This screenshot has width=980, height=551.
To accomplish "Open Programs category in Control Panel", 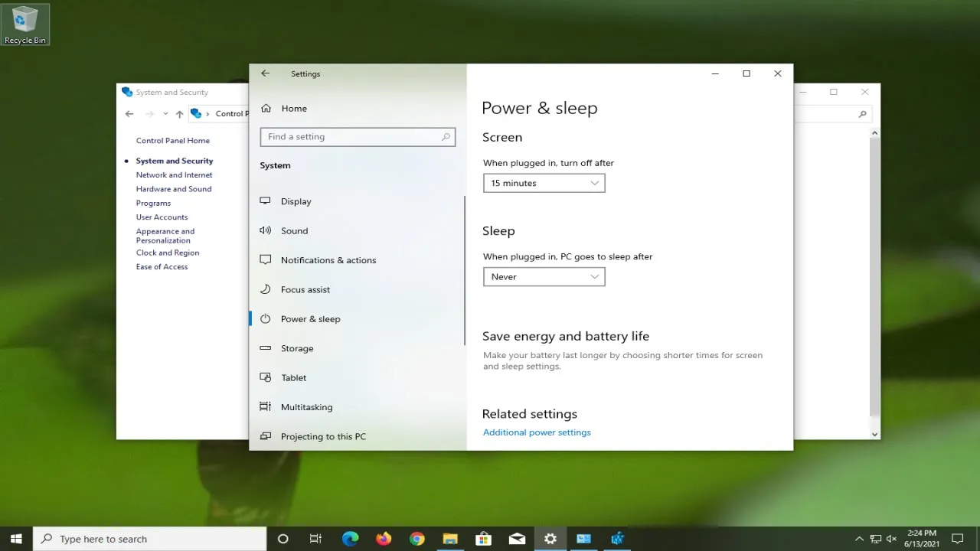I will coord(153,204).
